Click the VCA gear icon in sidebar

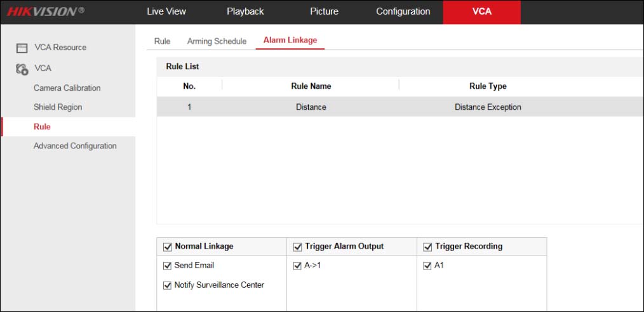[x=22, y=69]
